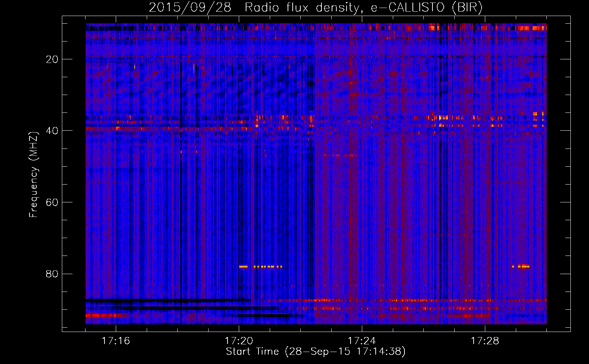The image size is (589, 364).
Task: Click the orange signal streak near 17:29 at 78 MHz
Action: 521,266
